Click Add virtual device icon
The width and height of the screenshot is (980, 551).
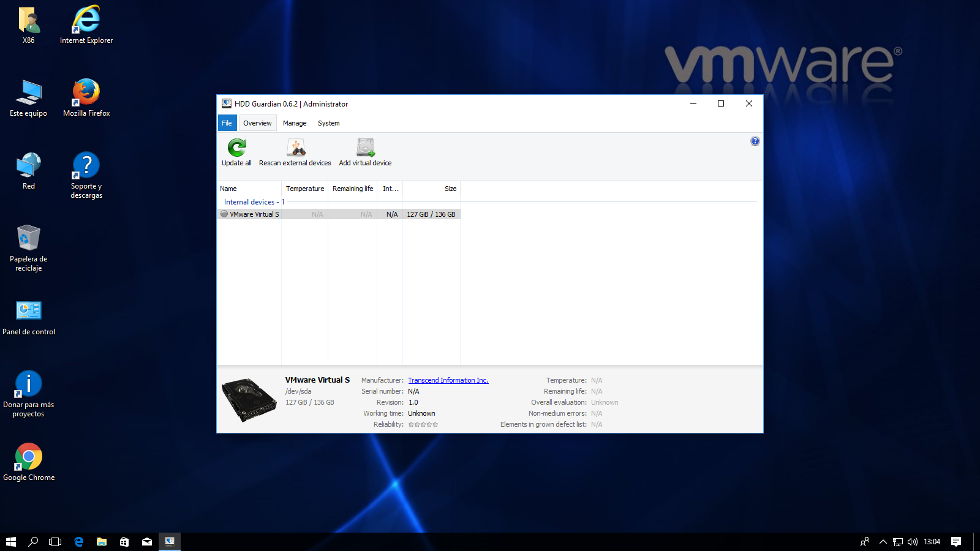tap(366, 148)
